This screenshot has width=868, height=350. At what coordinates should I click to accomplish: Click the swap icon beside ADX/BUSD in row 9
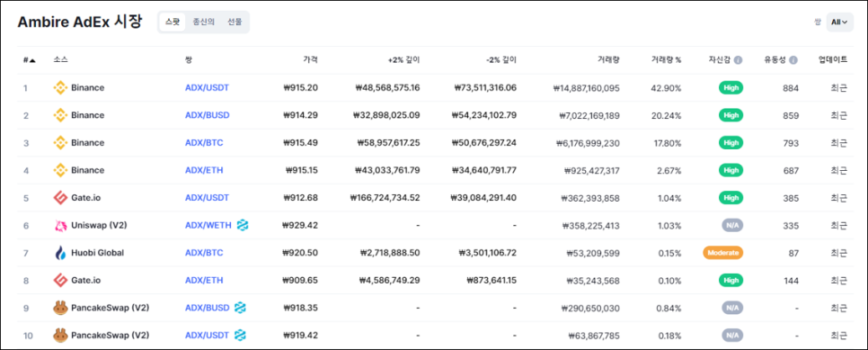pyautogui.click(x=240, y=308)
